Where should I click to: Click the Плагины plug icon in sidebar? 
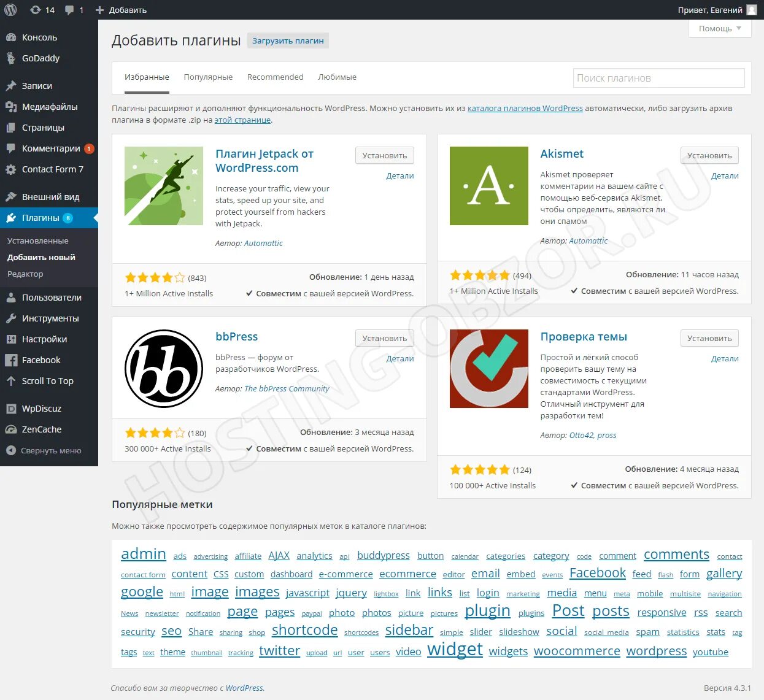coord(11,218)
